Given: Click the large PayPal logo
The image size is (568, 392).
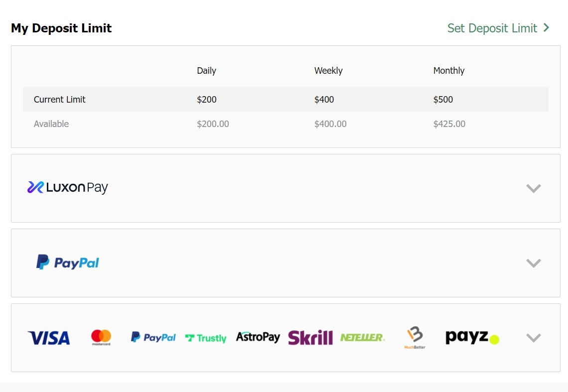Looking at the screenshot, I should tap(68, 262).
